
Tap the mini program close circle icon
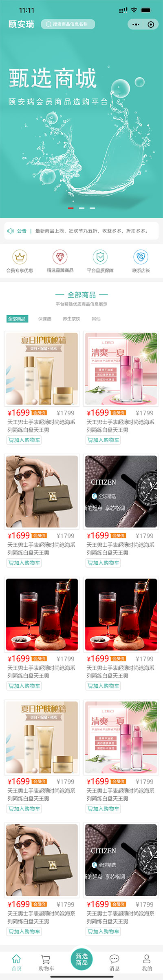click(x=151, y=24)
